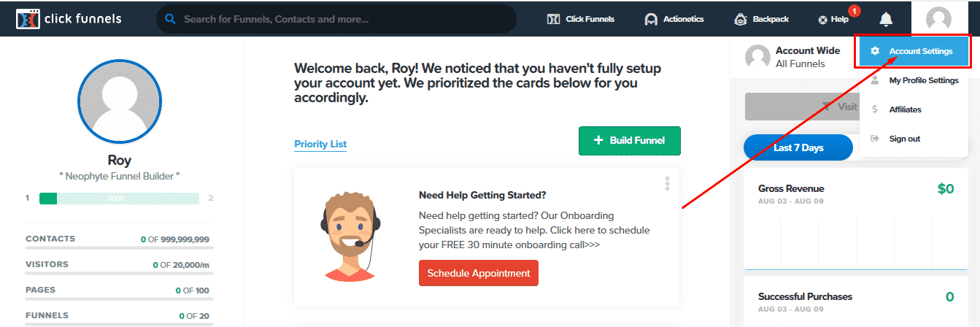Click the search magnifier icon
980x327 pixels.
click(x=171, y=19)
